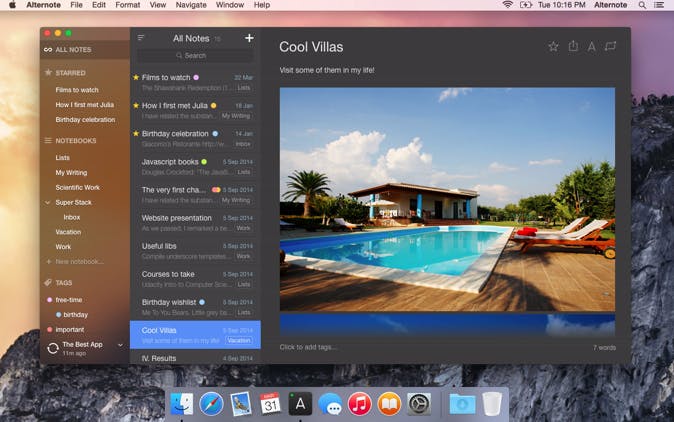Toggle the star on Birthday celebration note
This screenshot has width=674, height=422.
coord(136,134)
